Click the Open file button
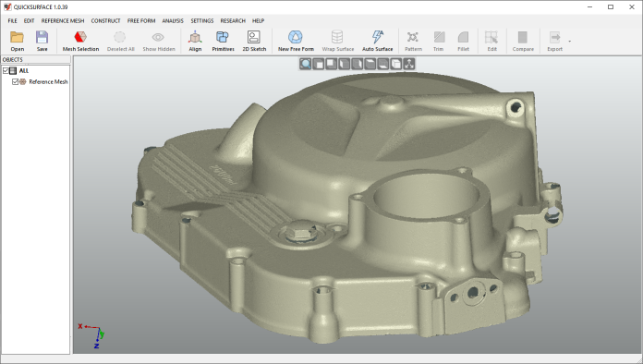This screenshot has width=643, height=364. [x=18, y=42]
